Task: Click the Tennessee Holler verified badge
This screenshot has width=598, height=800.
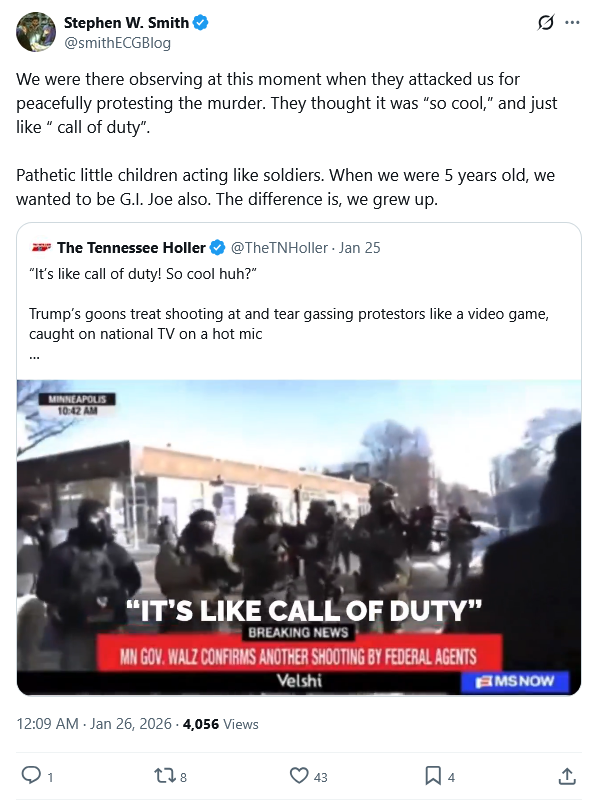Action: click(218, 248)
